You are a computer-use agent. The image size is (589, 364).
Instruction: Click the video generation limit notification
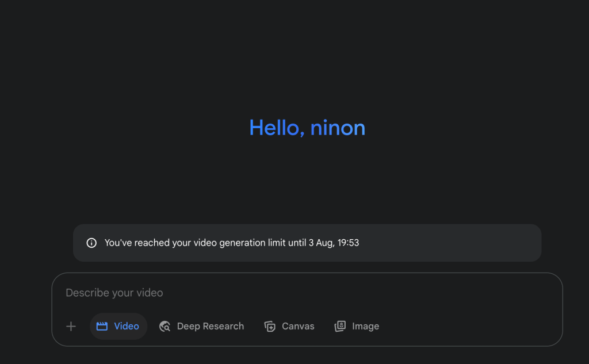click(x=307, y=243)
